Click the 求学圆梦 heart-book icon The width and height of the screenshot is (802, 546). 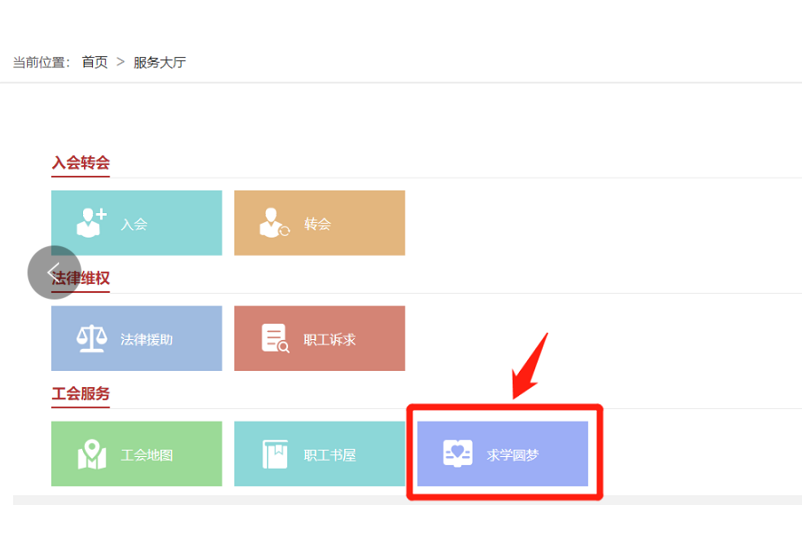tap(458, 453)
